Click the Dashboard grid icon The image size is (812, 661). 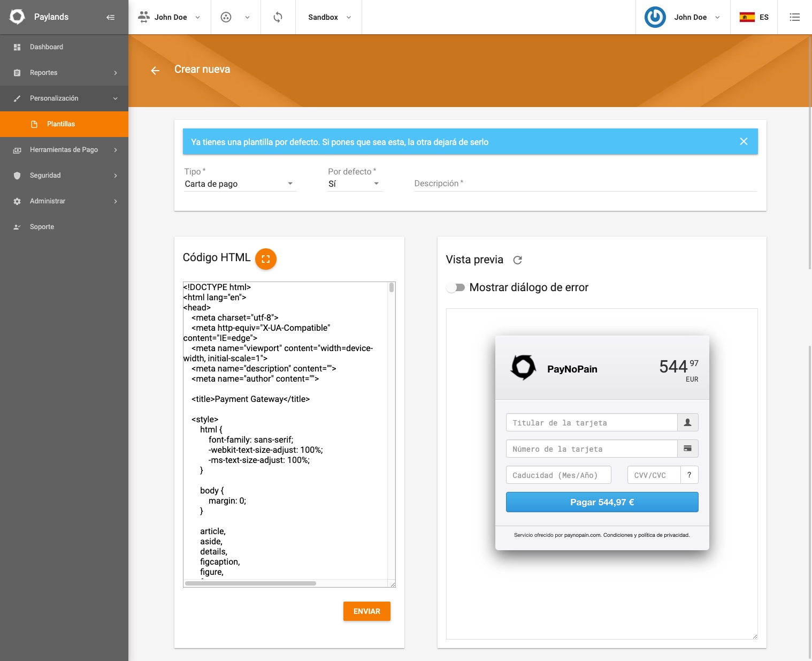pos(17,47)
